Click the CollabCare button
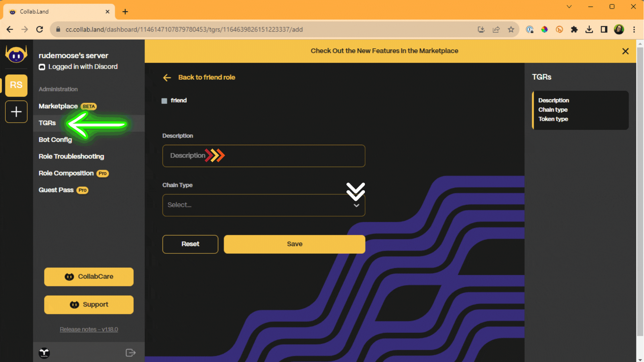 click(x=89, y=277)
